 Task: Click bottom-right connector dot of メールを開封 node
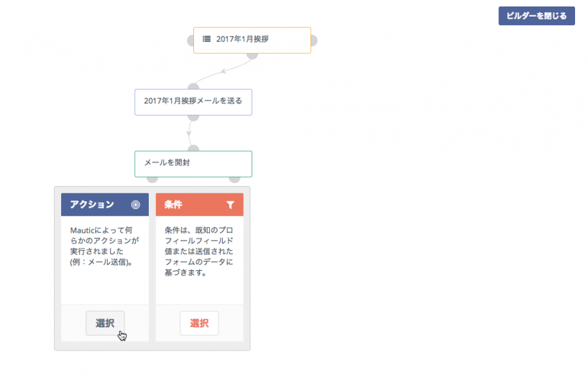pos(234,179)
